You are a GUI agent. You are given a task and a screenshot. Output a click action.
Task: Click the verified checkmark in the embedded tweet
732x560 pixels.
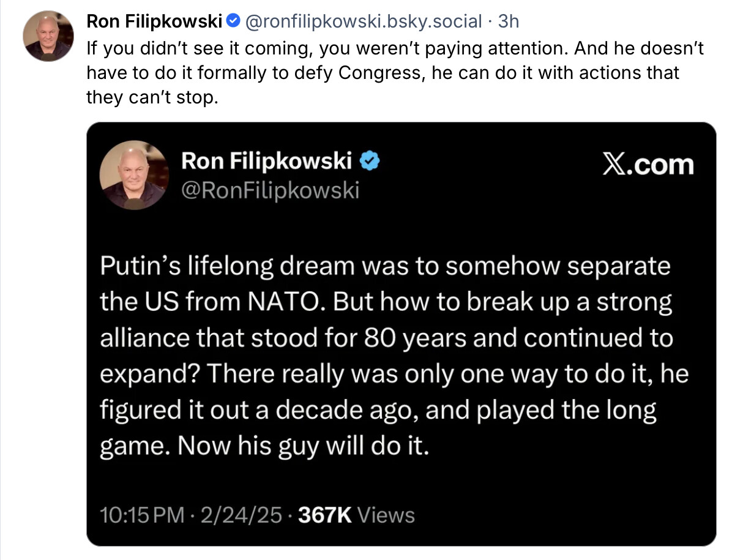tap(371, 162)
